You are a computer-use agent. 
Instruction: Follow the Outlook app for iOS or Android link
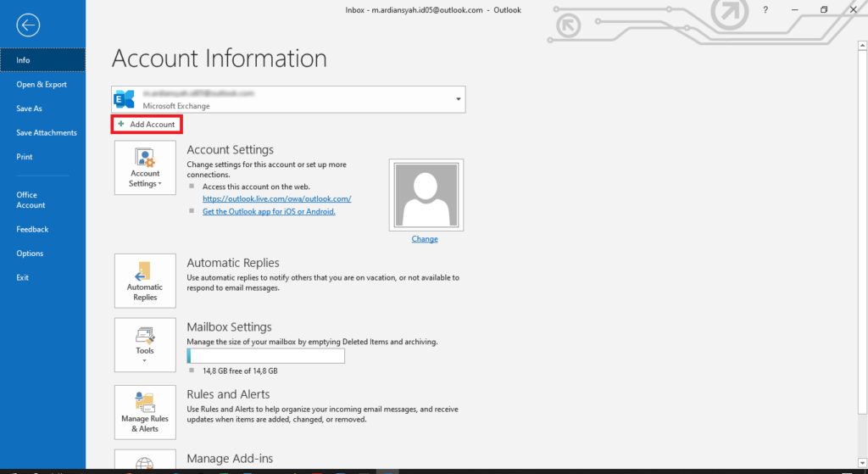point(269,211)
